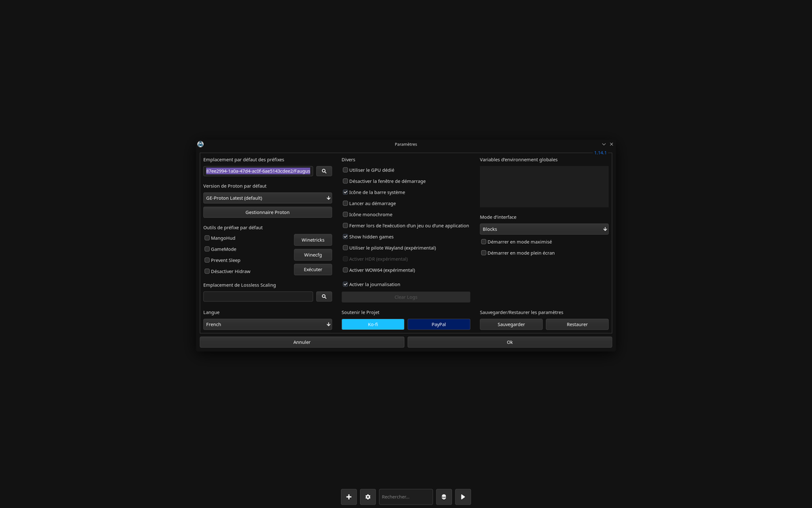Click the Faugus Launcher titlebar icon
The image size is (812, 508).
pos(200,144)
